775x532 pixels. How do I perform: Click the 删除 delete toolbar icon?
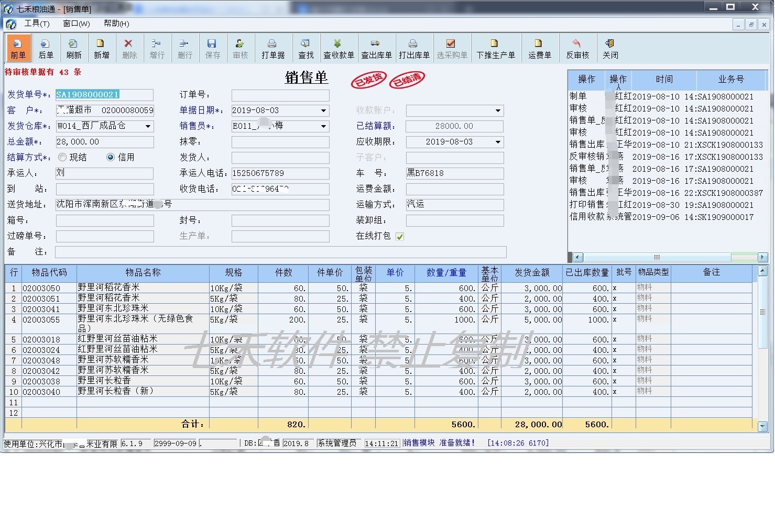pyautogui.click(x=129, y=49)
